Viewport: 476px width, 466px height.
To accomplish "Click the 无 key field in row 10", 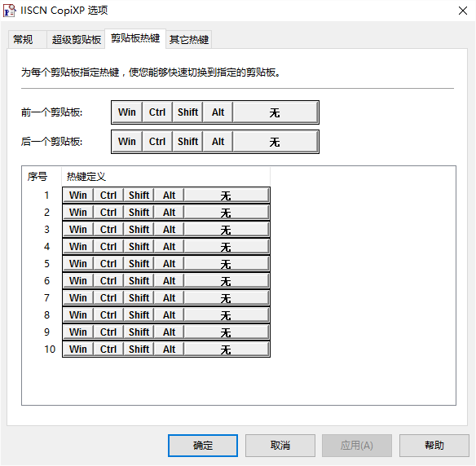I will (x=227, y=349).
